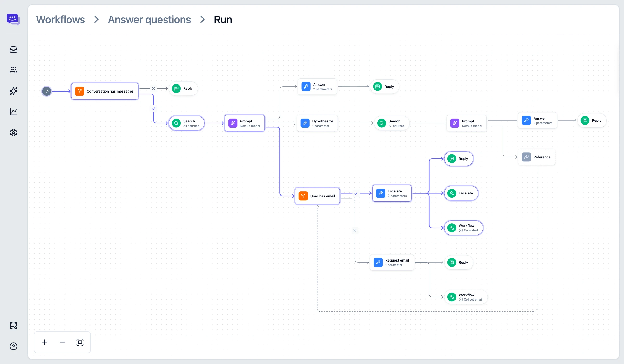Viewport: 624px width, 364px height.
Task: Click the purple sparkle icon on highlighted Prompt
Action: [x=233, y=123]
